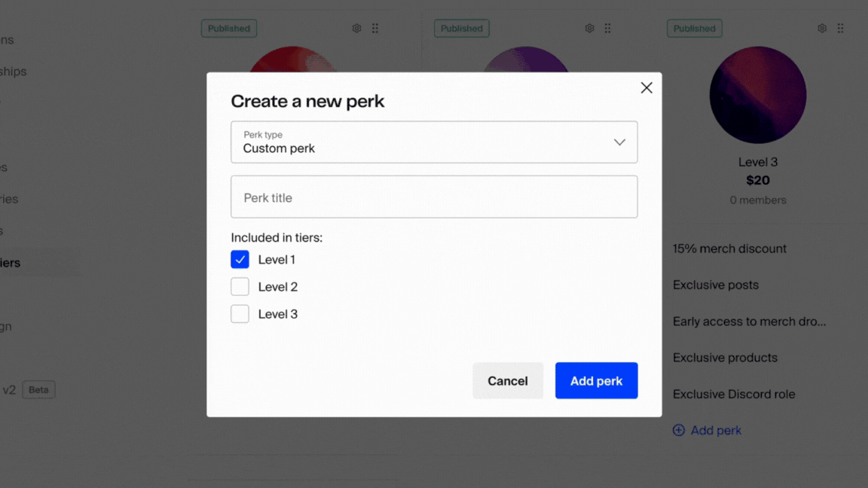Cancel creating the new perk
The height and width of the screenshot is (488, 868).
(508, 380)
